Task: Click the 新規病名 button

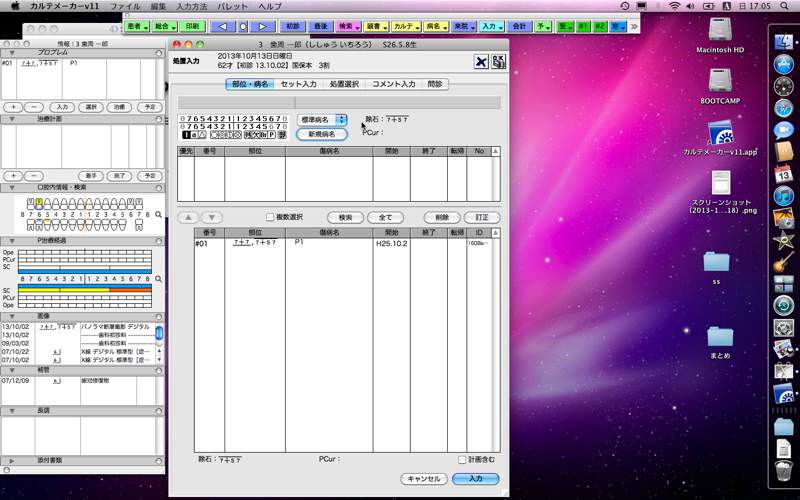Action: (x=322, y=134)
